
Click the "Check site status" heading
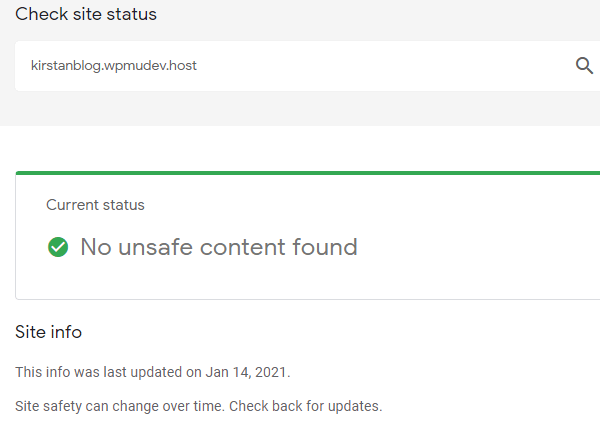(x=86, y=14)
